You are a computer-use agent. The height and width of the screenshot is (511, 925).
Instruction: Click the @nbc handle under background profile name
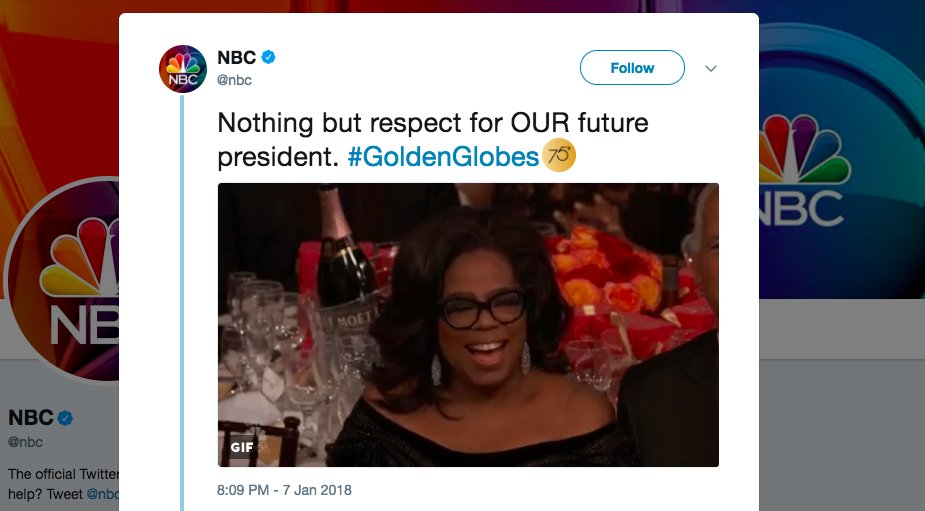[x=25, y=442]
